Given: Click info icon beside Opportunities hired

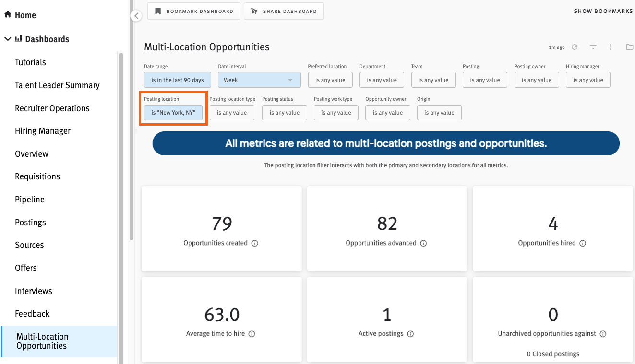Looking at the screenshot, I should coord(583,243).
